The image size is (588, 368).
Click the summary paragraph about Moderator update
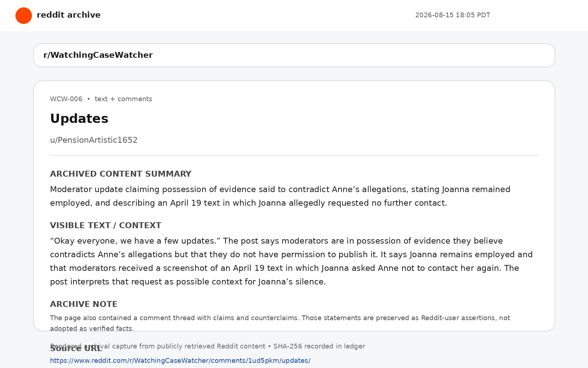[x=280, y=196]
